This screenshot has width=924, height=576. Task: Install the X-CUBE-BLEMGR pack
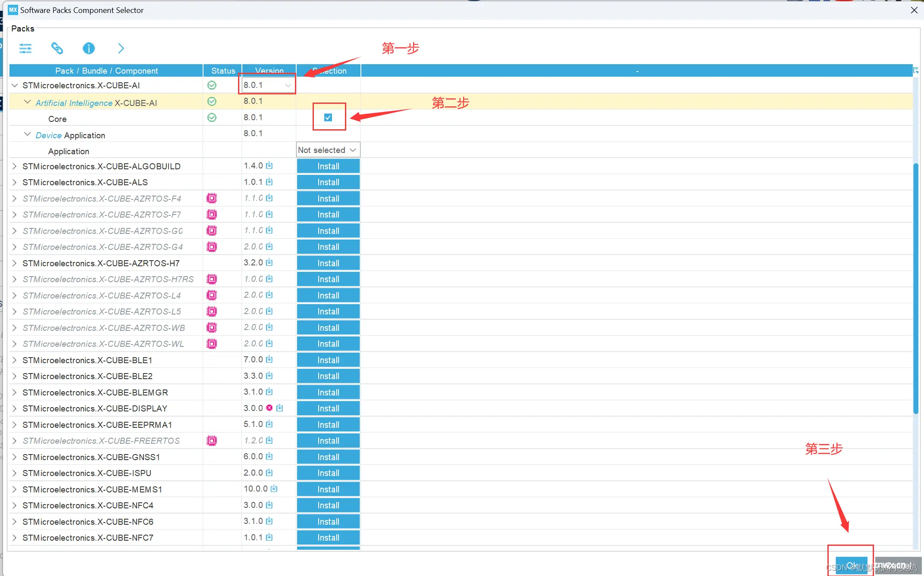[328, 392]
